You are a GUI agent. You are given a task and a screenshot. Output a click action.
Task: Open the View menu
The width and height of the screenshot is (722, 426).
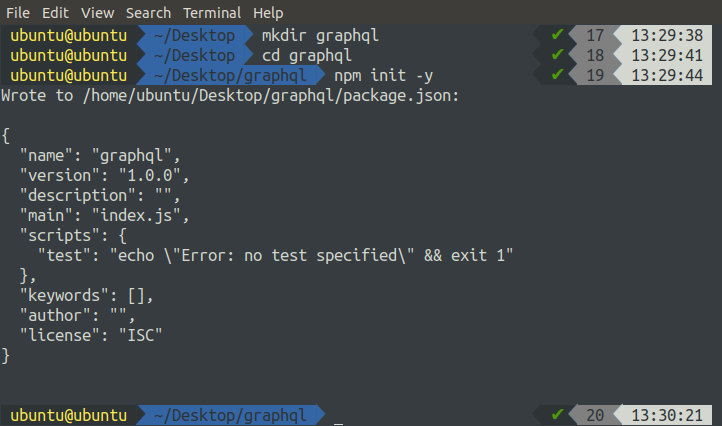pos(97,13)
